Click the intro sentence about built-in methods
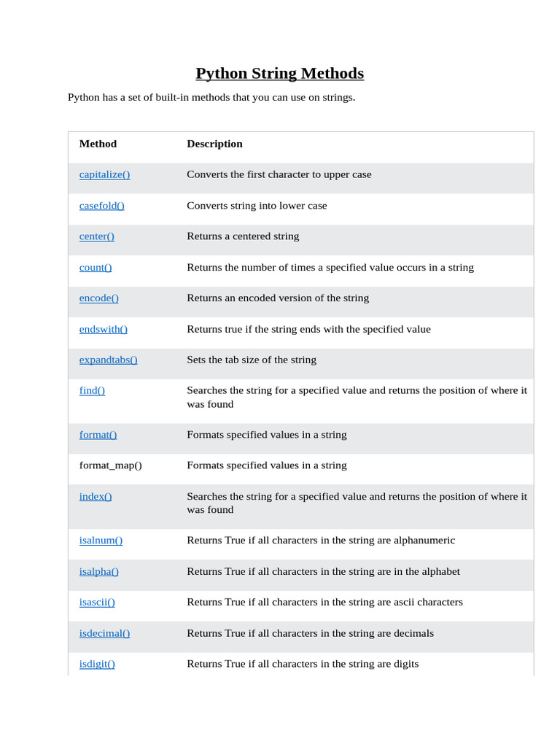 211,97
